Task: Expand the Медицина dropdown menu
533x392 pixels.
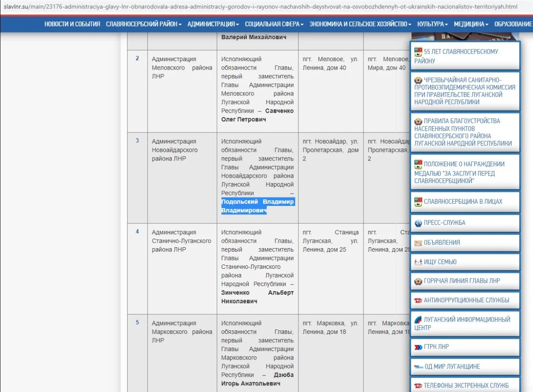Action: click(x=471, y=24)
